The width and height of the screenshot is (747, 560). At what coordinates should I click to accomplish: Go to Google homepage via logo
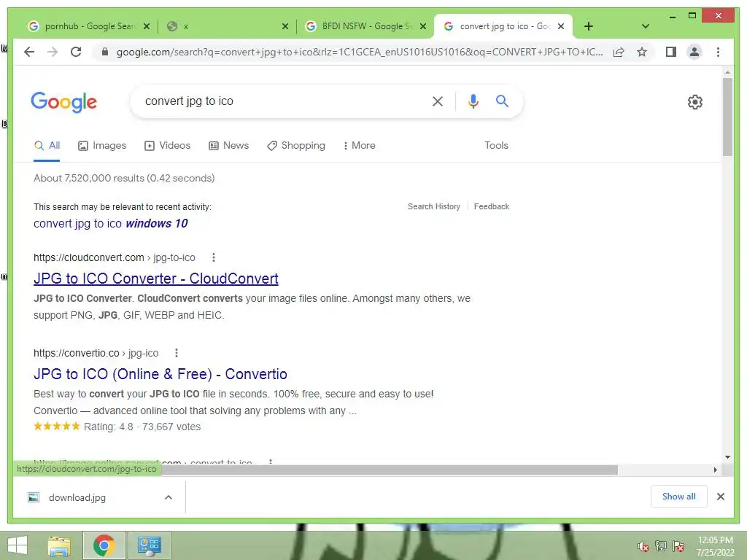click(x=64, y=102)
